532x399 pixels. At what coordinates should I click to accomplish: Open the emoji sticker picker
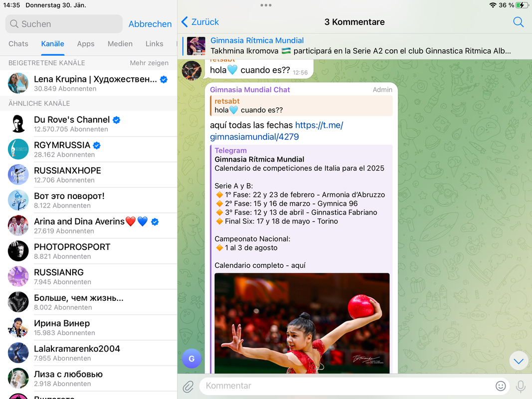[x=501, y=386]
